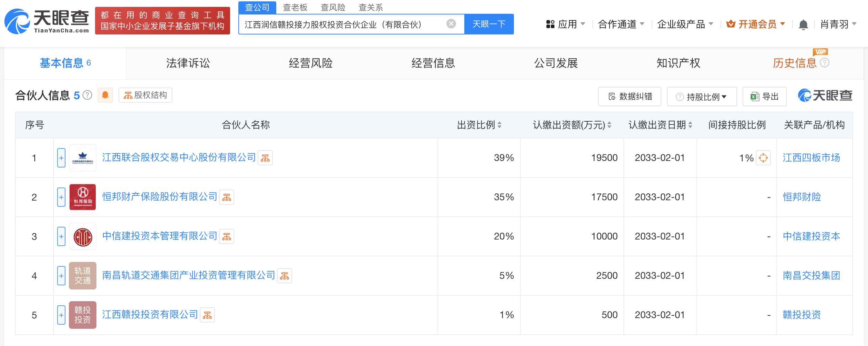Open 南昌轨道交通集团产业投资管理有限公司 link
Viewport: 868px width, 346px height.
point(188,275)
